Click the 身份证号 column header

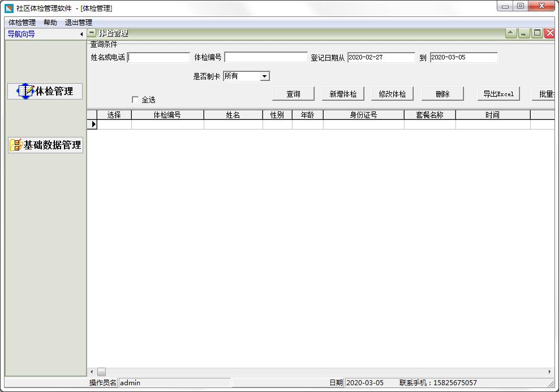pos(364,115)
